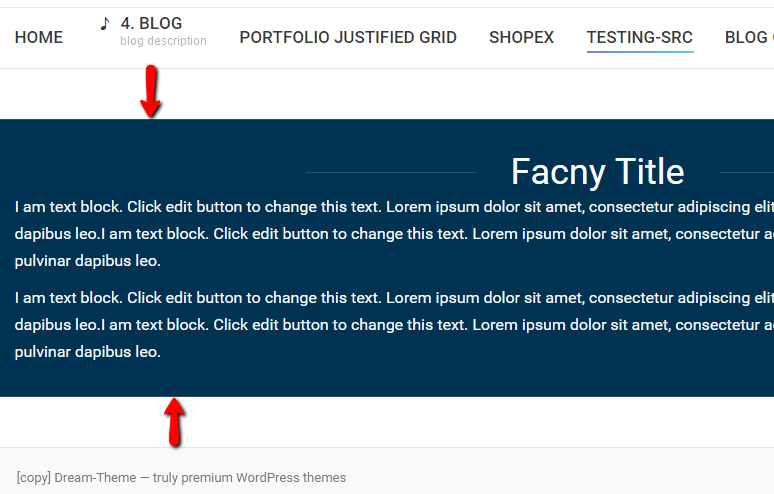The height and width of the screenshot is (494, 774).
Task: Click the white strip between menu and blue section
Action: 400,94
